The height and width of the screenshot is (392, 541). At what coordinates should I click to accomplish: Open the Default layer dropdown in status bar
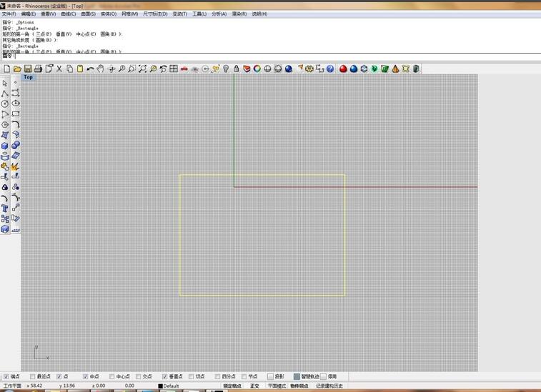tap(170, 386)
